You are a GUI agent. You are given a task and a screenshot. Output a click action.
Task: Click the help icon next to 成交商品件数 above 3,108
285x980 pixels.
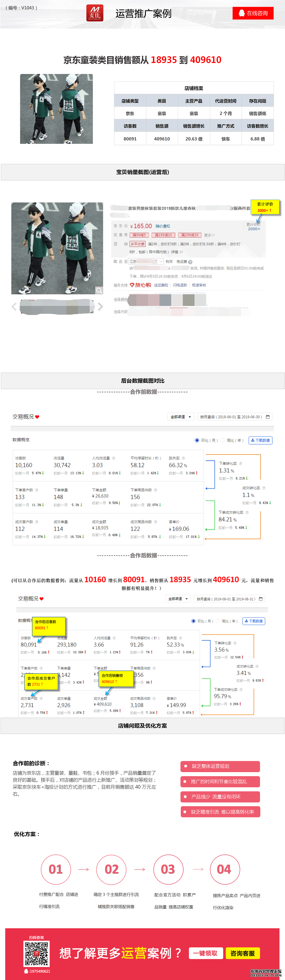(154, 699)
